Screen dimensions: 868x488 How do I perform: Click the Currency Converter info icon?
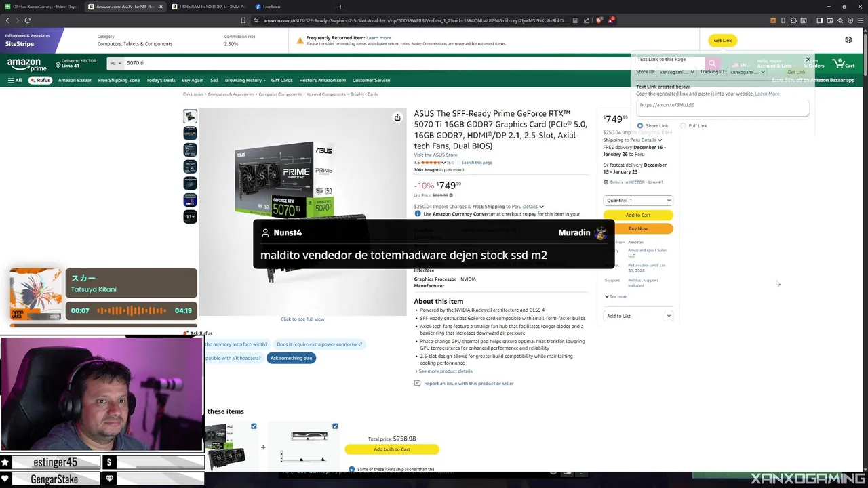tap(418, 214)
